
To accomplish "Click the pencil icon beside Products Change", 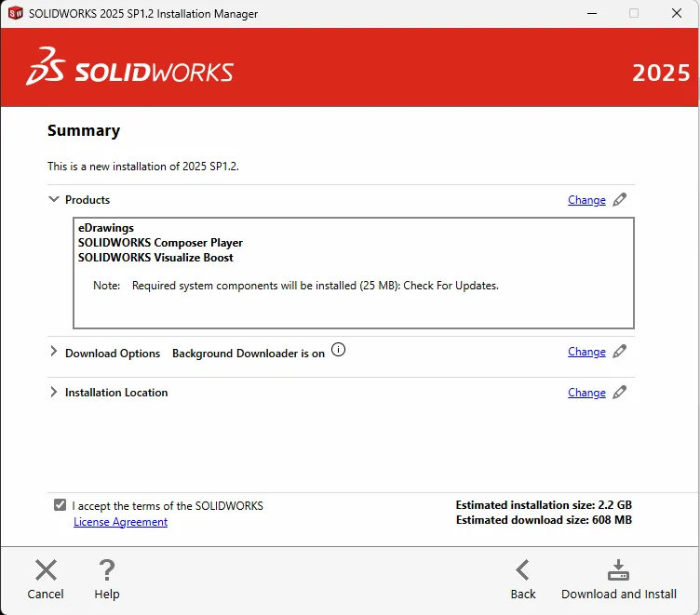I will pyautogui.click(x=619, y=199).
